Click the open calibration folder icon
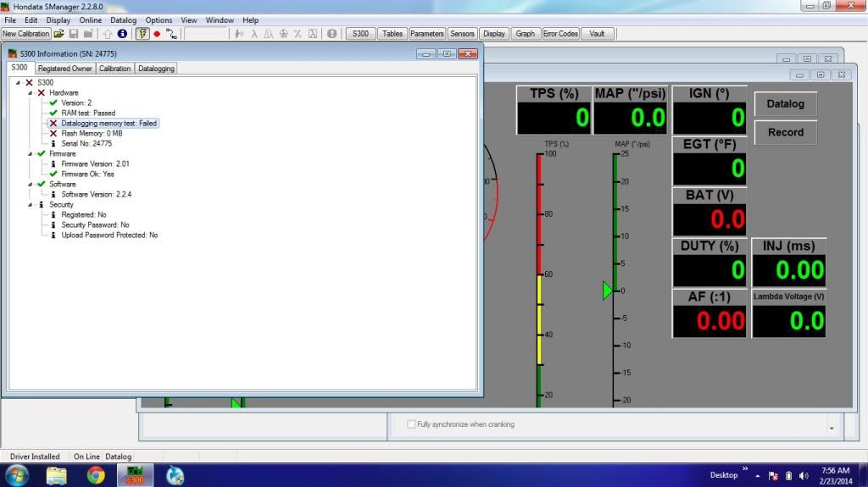The image size is (868, 487). tap(58, 34)
